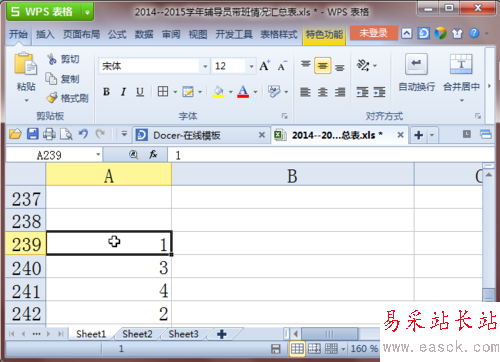Click the Copy (复制) button
The height and width of the screenshot is (362, 500).
point(63,79)
